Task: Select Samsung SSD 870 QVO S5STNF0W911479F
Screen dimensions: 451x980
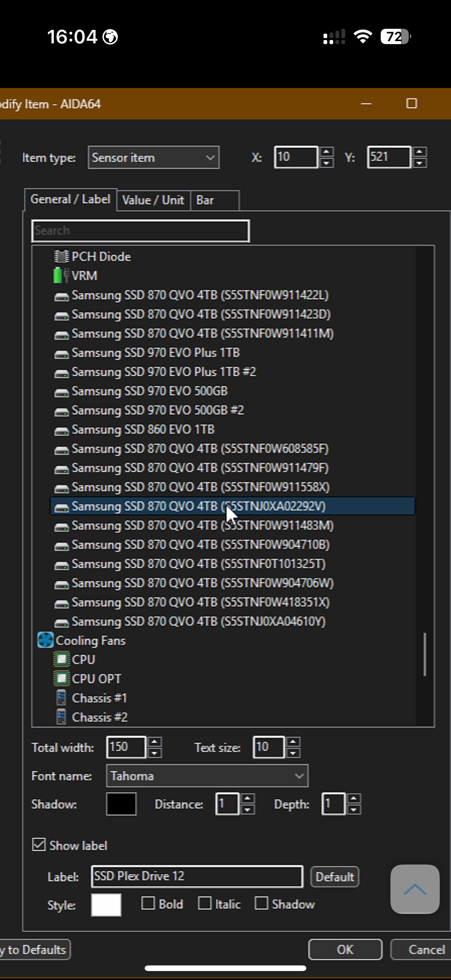Action: pos(200,468)
